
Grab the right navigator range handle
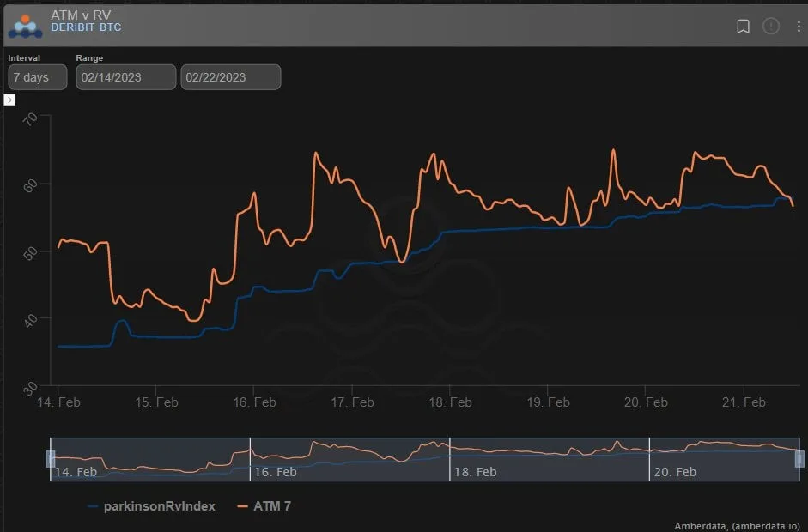799,459
